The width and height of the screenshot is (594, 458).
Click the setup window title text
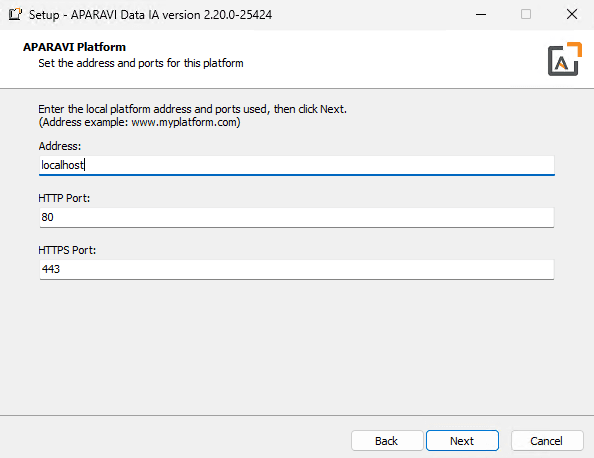(150, 15)
